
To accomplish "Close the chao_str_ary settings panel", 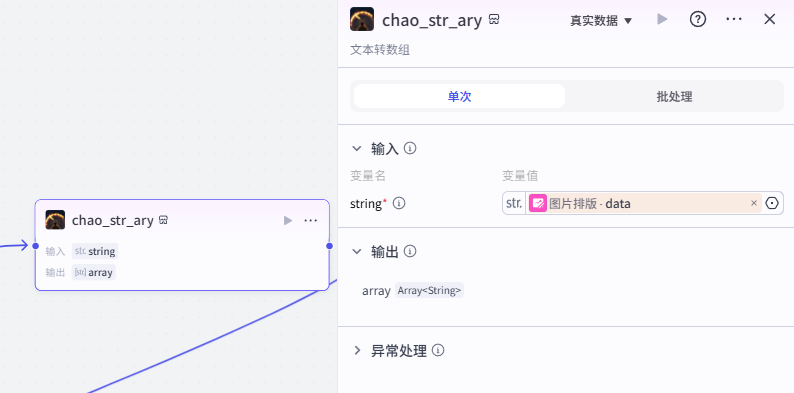I will click(770, 20).
